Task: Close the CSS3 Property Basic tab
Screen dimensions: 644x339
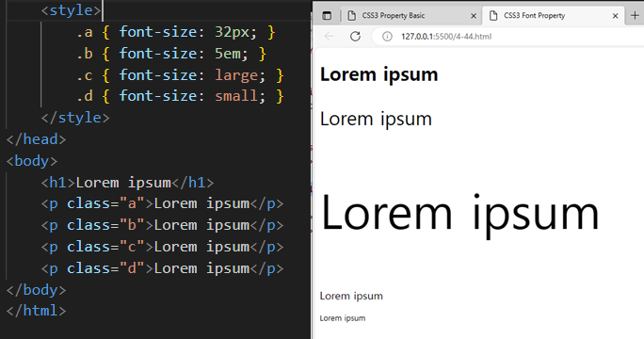Action: [x=474, y=16]
